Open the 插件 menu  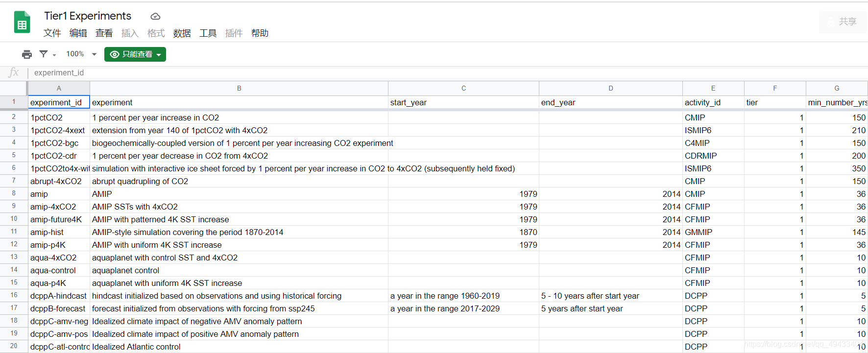[x=234, y=33]
